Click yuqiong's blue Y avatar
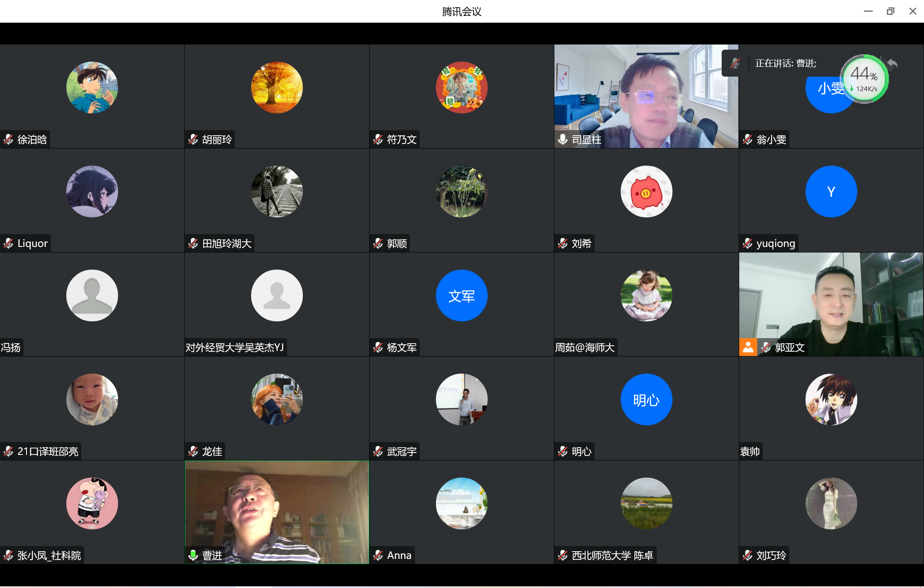 (x=831, y=192)
